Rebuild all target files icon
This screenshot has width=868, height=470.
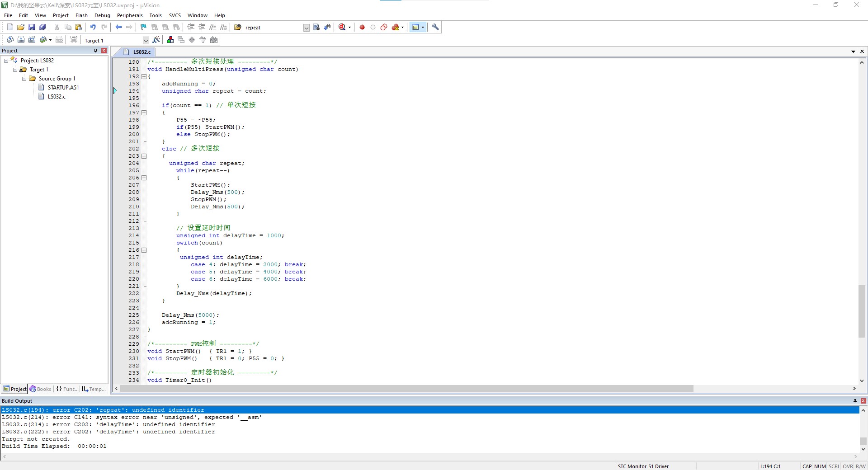(32, 40)
